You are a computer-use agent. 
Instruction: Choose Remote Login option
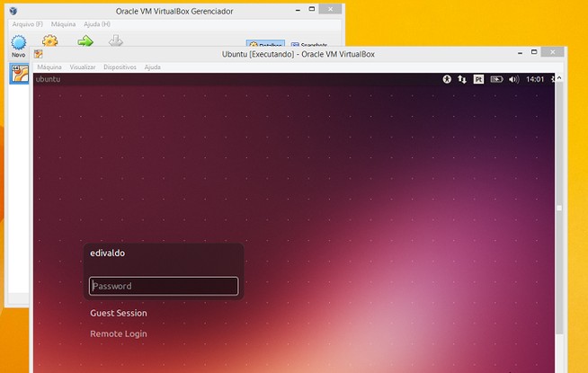coord(119,333)
